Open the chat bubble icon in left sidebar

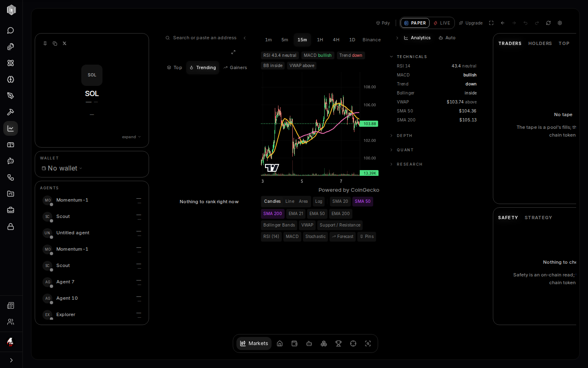(11, 30)
